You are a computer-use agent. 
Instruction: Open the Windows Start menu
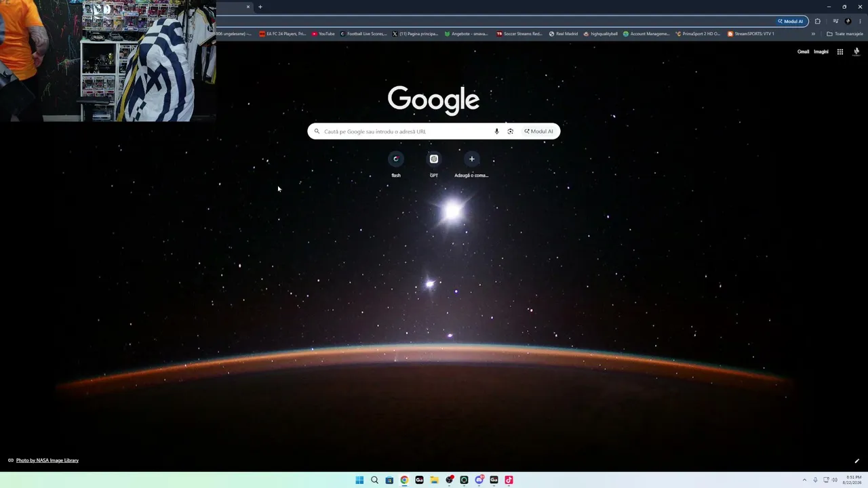click(359, 480)
